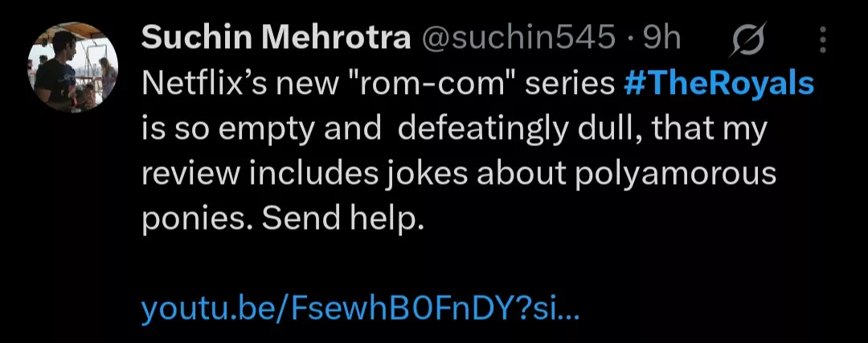Click the 9h timestamp of the post

[662, 37]
